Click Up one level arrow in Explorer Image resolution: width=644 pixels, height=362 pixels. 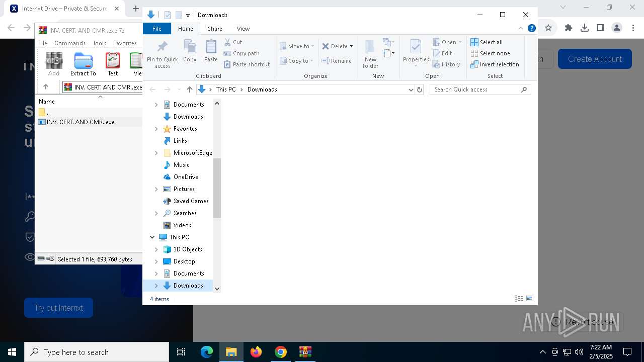click(x=189, y=89)
